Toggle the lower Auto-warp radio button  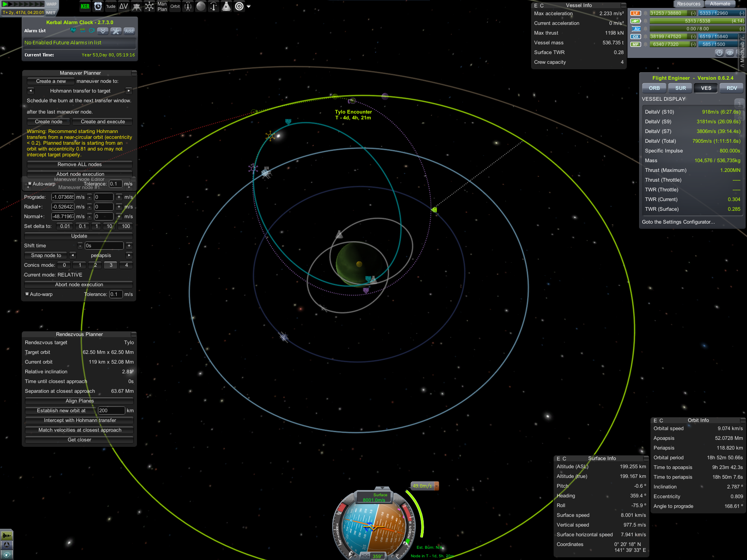tap(27, 294)
